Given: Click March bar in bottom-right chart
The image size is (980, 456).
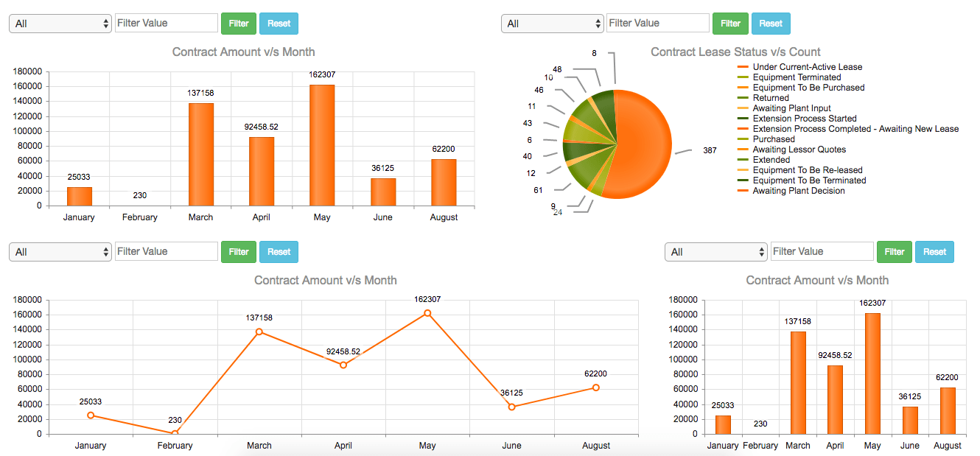Looking at the screenshot, I should point(798,382).
